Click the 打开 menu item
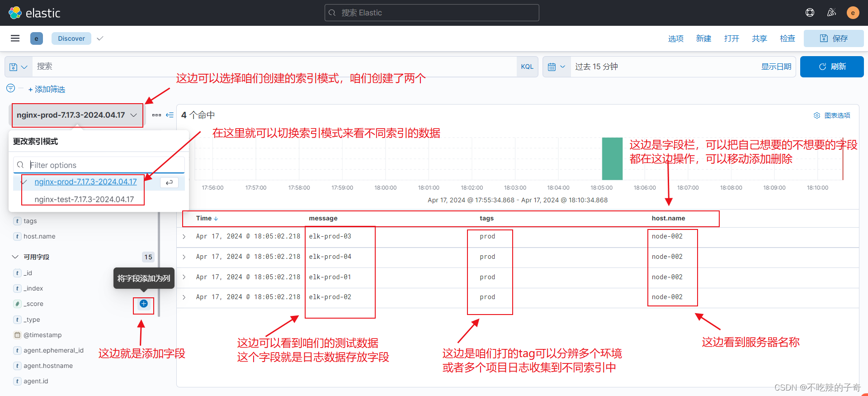The image size is (868, 396). point(731,38)
